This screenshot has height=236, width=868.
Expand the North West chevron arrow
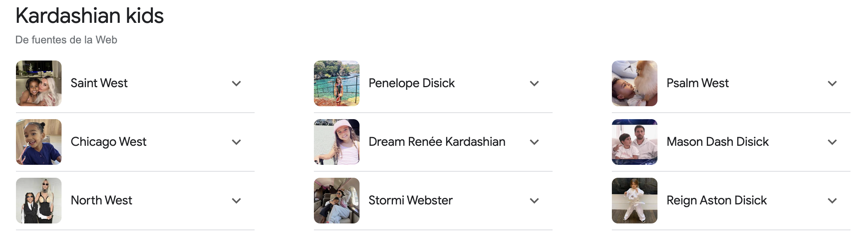[236, 201]
